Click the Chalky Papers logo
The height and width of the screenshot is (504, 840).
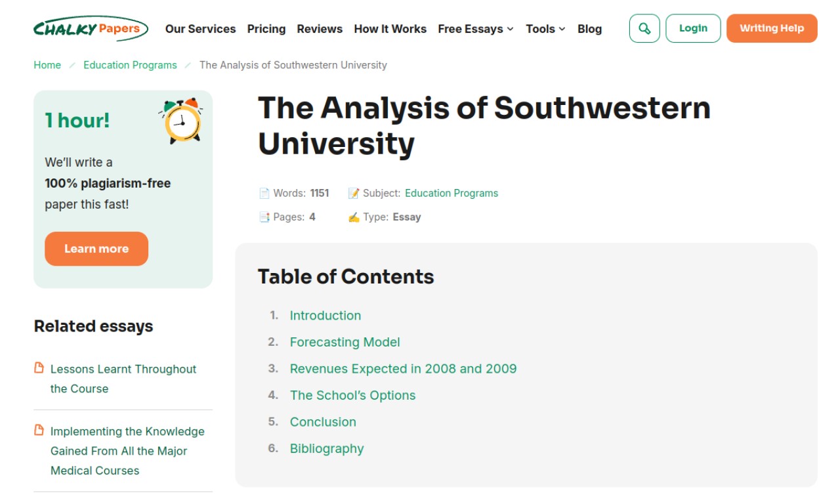pyautogui.click(x=91, y=29)
